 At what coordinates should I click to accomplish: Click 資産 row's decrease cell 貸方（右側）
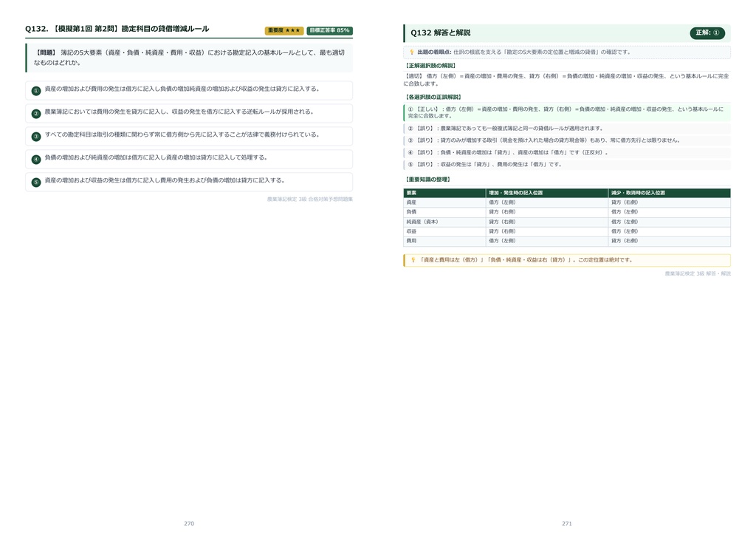click(669, 202)
